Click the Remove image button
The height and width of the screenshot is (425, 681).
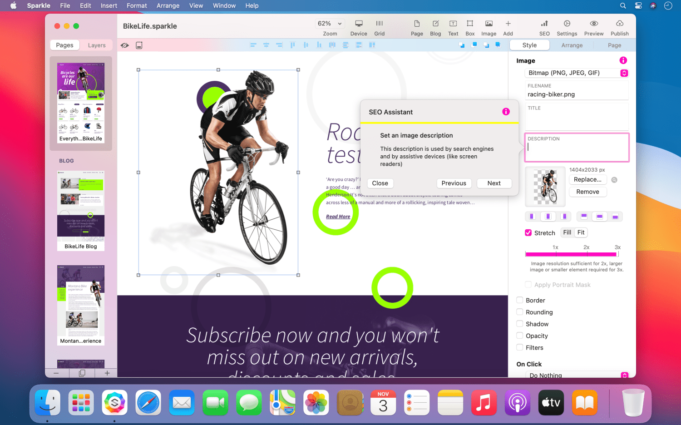pyautogui.click(x=588, y=191)
